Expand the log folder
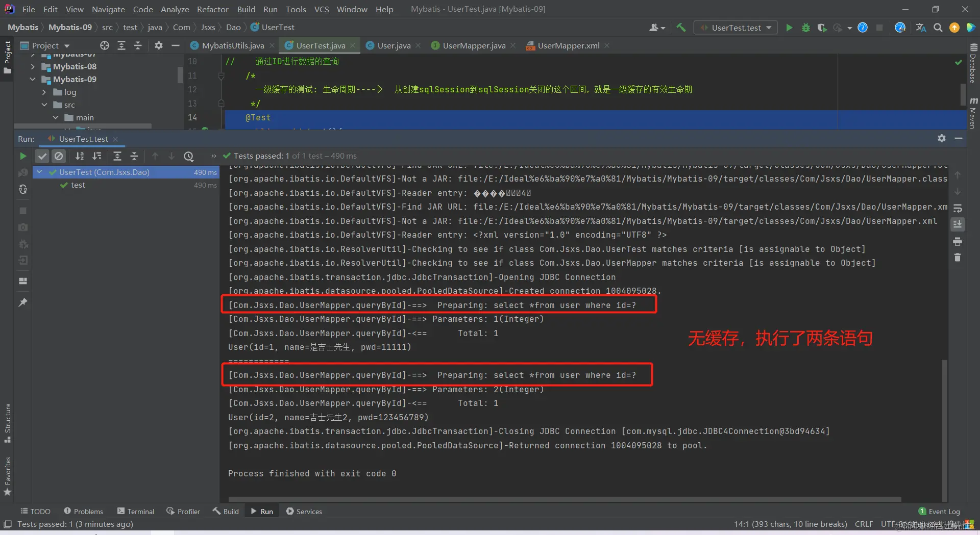980x535 pixels. tap(44, 92)
